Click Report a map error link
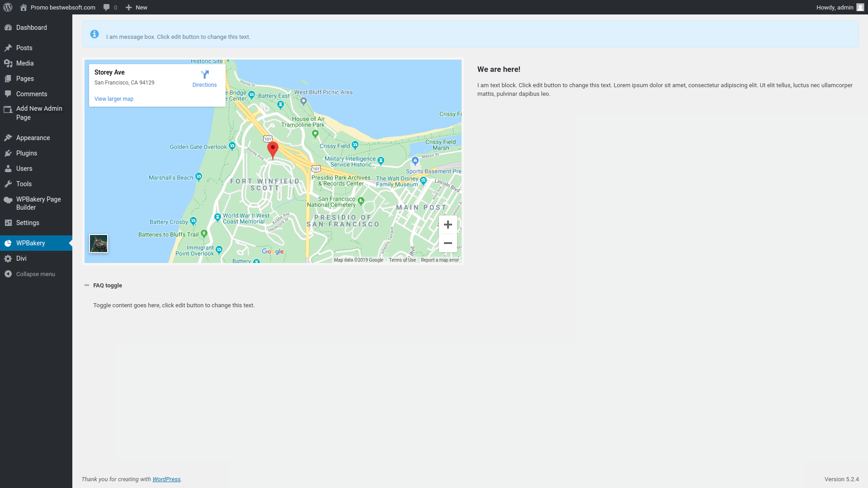Viewport: 868px width, 488px height. coord(440,260)
